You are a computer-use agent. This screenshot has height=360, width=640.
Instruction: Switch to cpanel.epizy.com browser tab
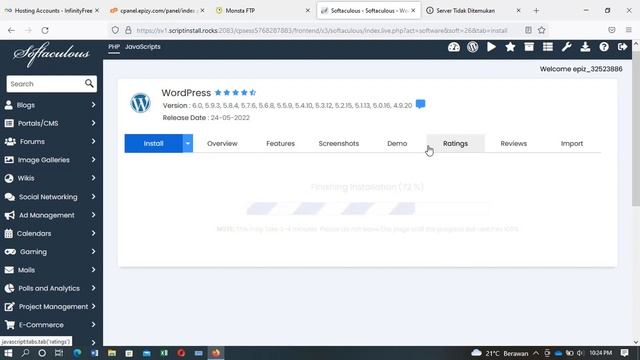click(x=157, y=11)
